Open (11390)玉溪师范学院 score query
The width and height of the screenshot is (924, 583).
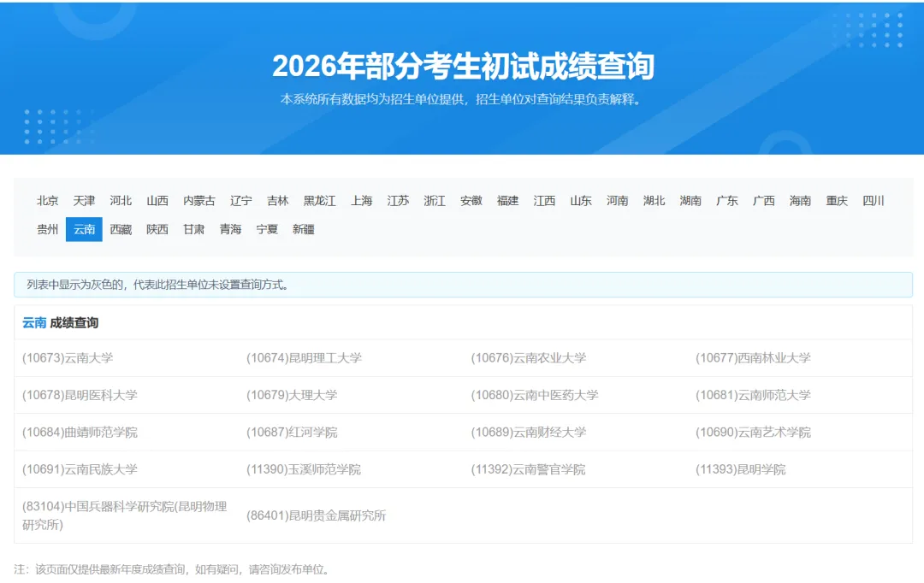(x=304, y=469)
